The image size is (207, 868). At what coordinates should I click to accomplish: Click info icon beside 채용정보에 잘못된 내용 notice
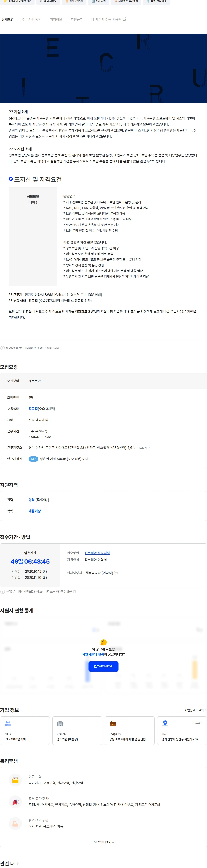3,348
